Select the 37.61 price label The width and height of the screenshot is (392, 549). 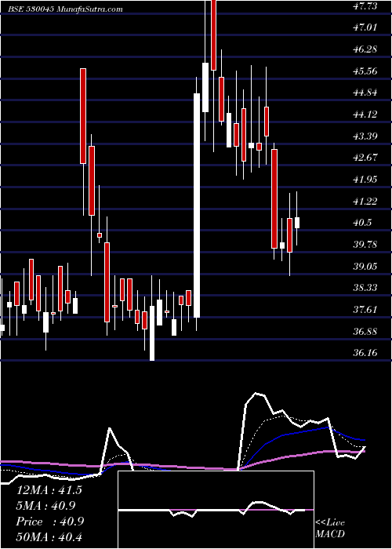365,310
